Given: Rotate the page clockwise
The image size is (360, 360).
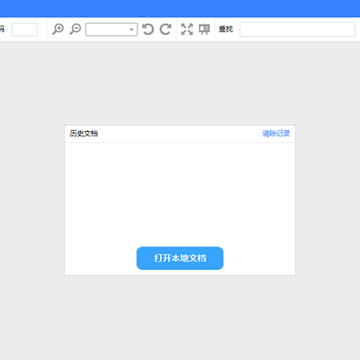Looking at the screenshot, I should coord(165,29).
